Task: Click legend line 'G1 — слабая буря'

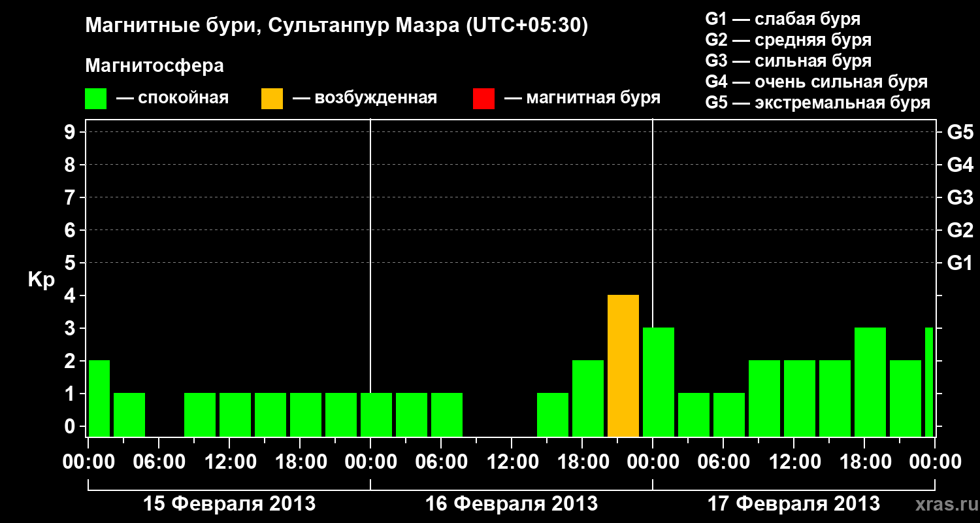Action: pyautogui.click(x=783, y=19)
